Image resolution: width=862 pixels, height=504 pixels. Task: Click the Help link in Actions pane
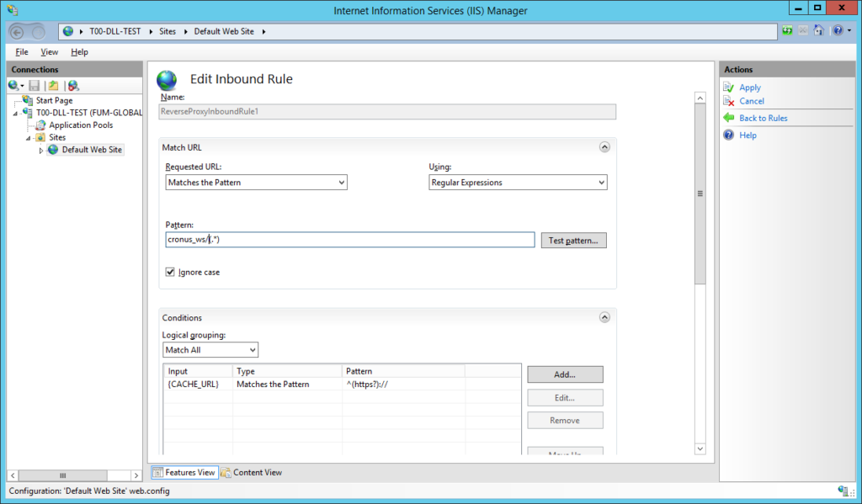[x=748, y=135]
